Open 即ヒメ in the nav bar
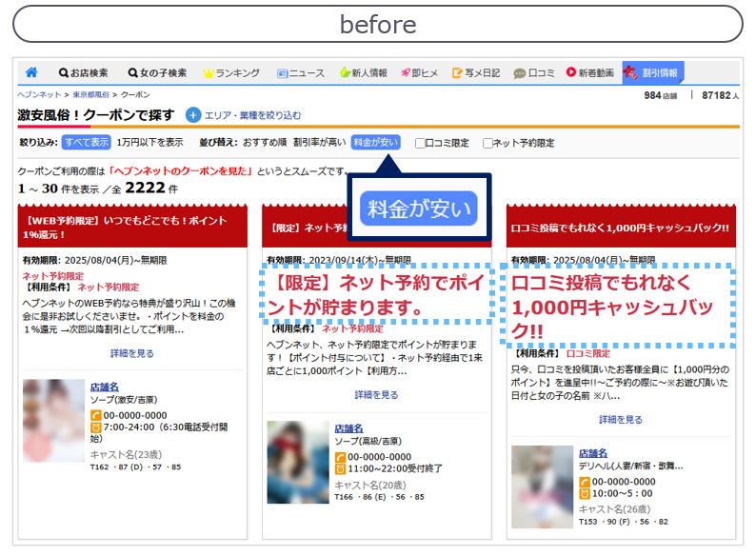Image resolution: width=756 pixels, height=556 pixels. (x=419, y=72)
